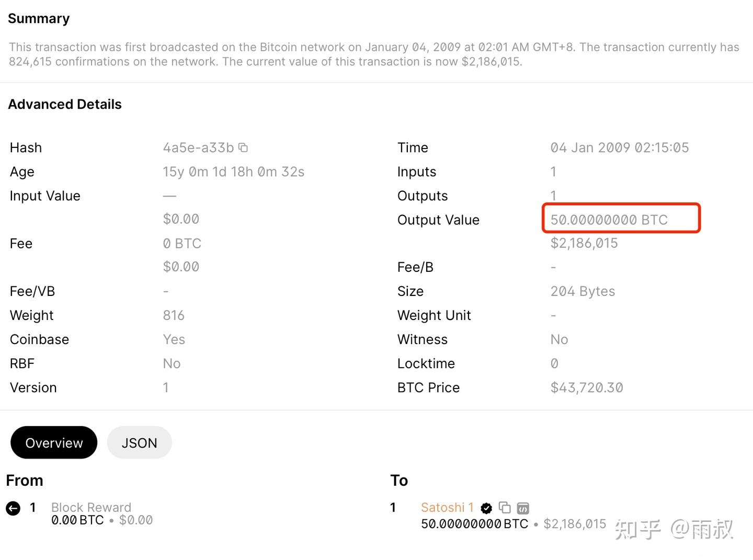
Task: Click the Summary heading
Action: (x=39, y=19)
